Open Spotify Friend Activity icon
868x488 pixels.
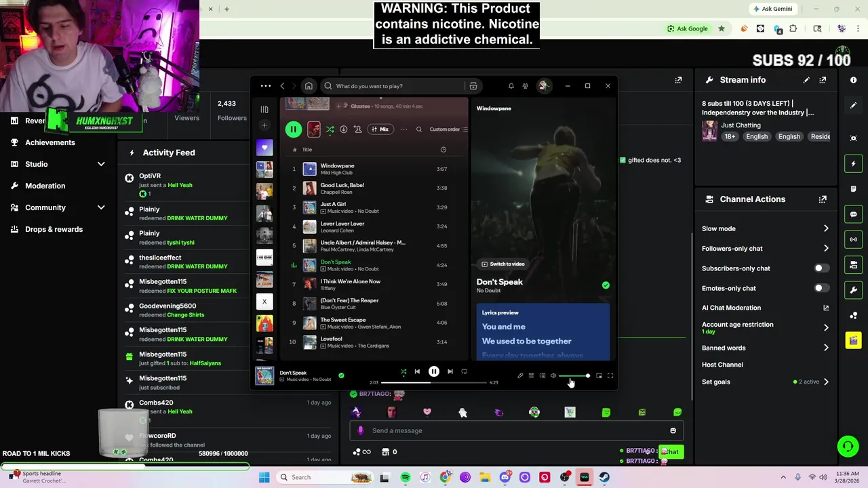tap(526, 86)
